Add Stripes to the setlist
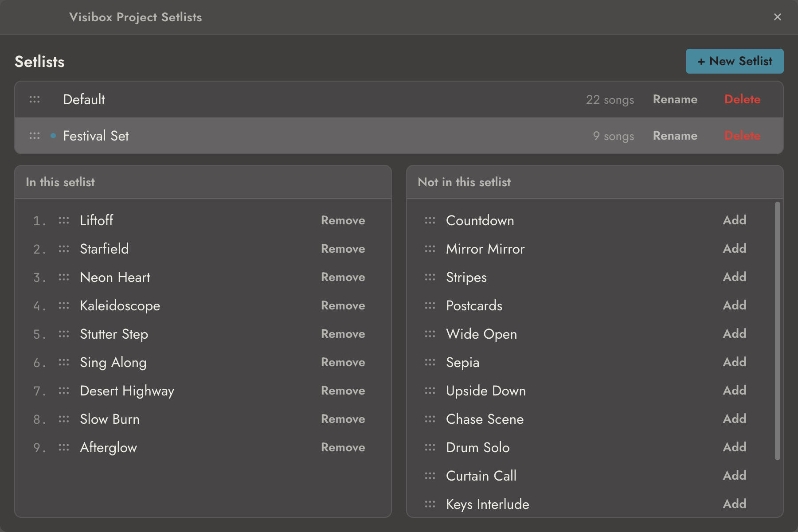The width and height of the screenshot is (798, 532). [735, 277]
